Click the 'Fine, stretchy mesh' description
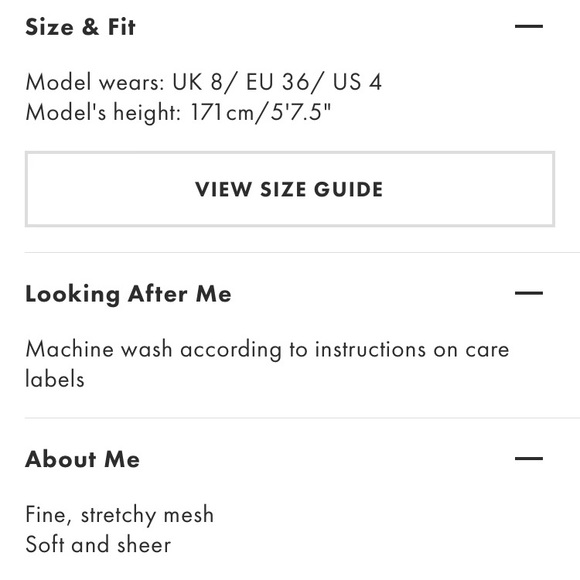The image size is (580, 580). click(119, 515)
